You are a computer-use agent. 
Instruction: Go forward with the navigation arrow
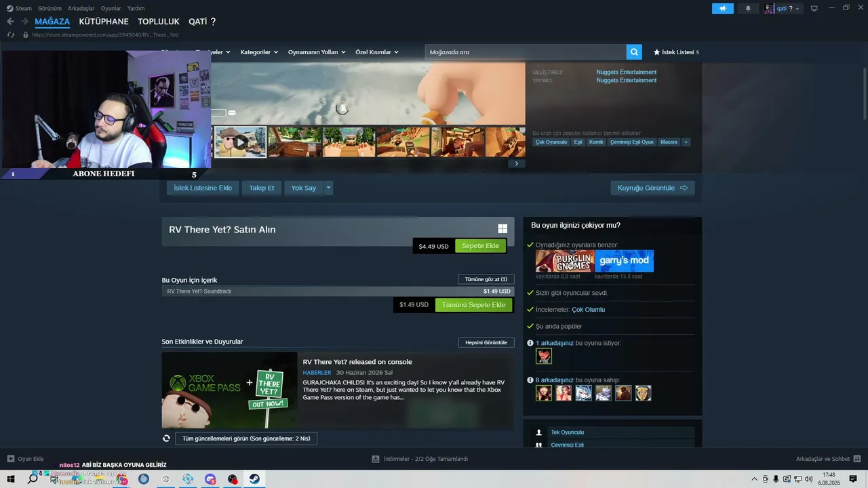coord(26,22)
